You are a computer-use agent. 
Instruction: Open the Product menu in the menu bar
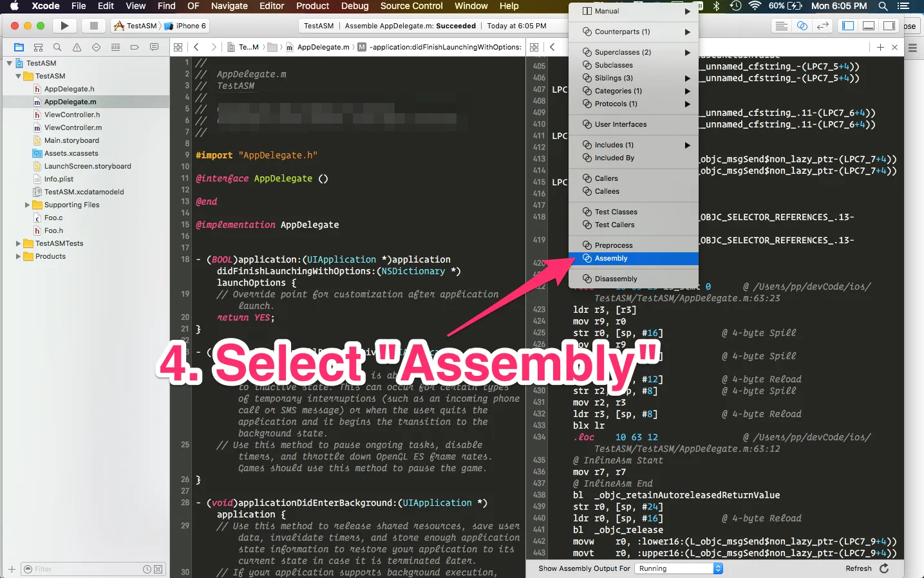[x=313, y=6]
